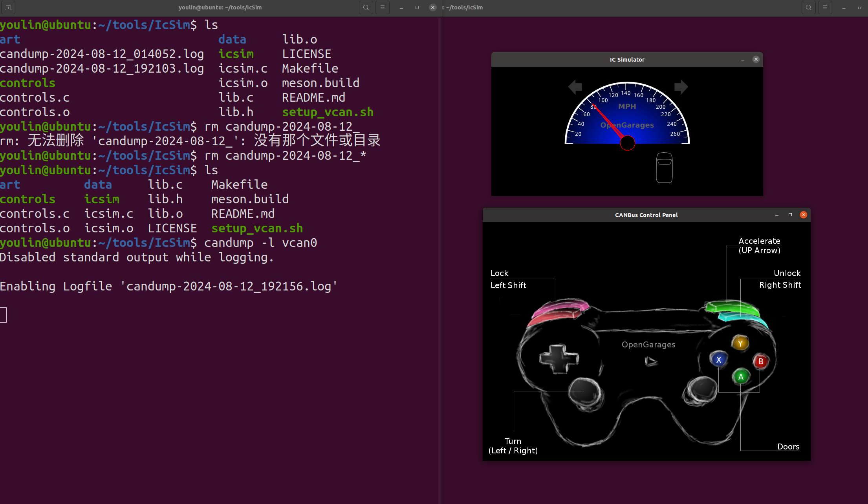Click the Lock label in control panel
The height and width of the screenshot is (504, 868).
[500, 273]
